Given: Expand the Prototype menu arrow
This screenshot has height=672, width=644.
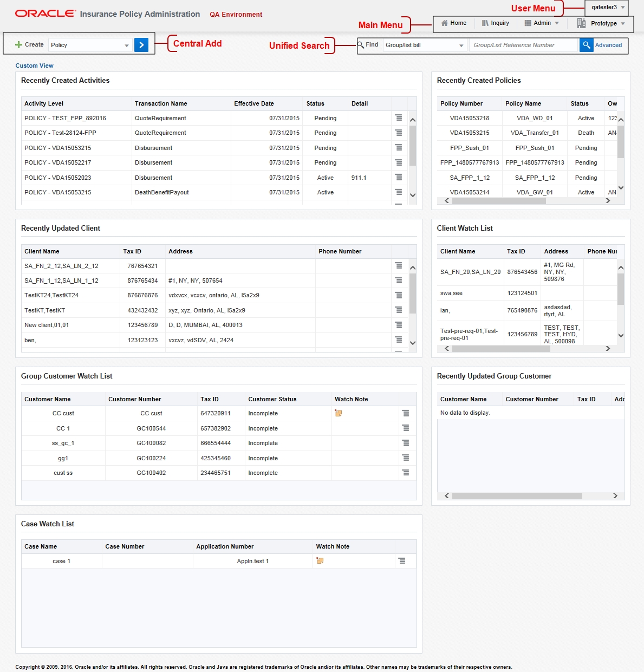Looking at the screenshot, I should click(x=623, y=24).
